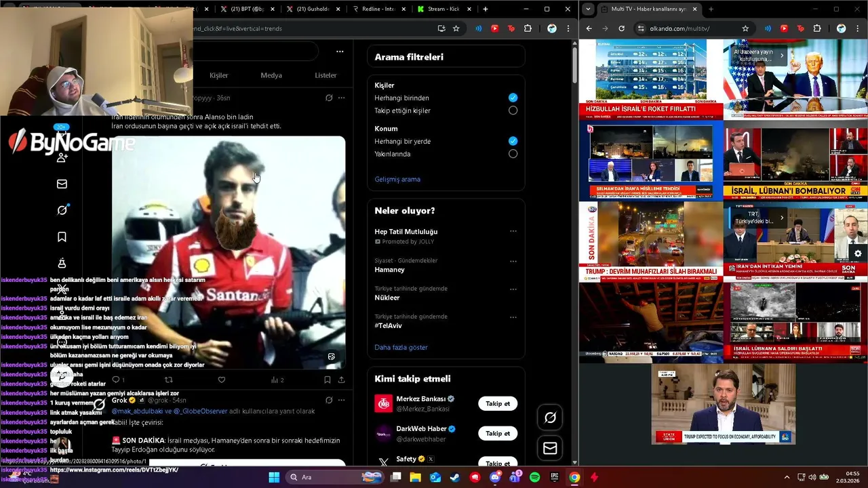
Task: Click repost icon under the Alonso post
Action: coord(169,380)
